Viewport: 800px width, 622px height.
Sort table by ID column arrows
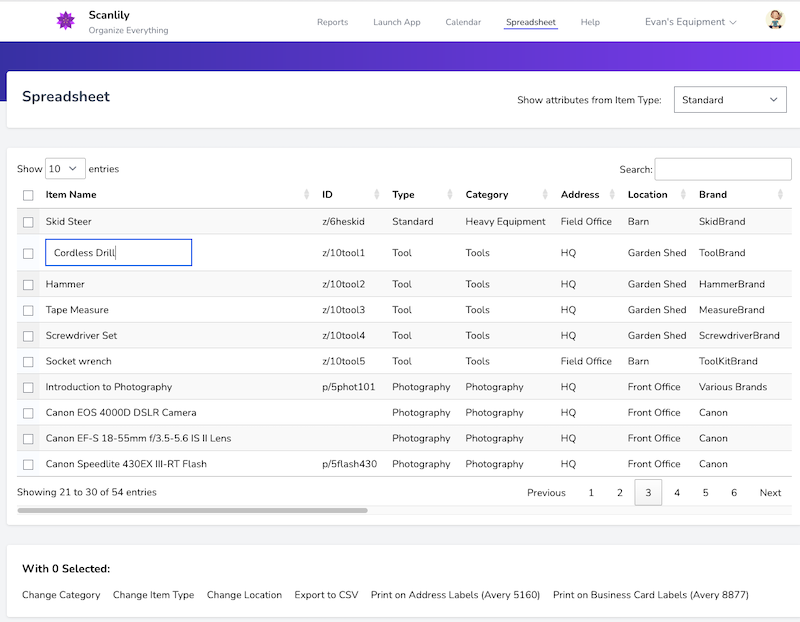click(377, 195)
